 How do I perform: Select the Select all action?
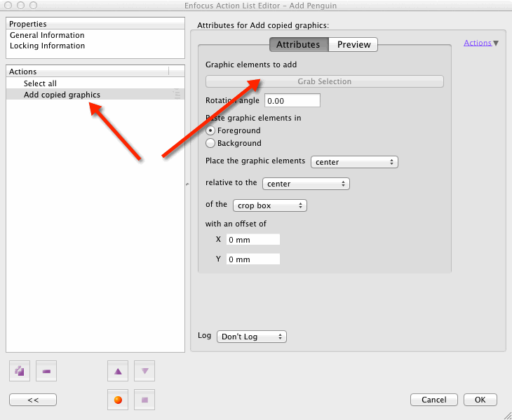point(95,83)
